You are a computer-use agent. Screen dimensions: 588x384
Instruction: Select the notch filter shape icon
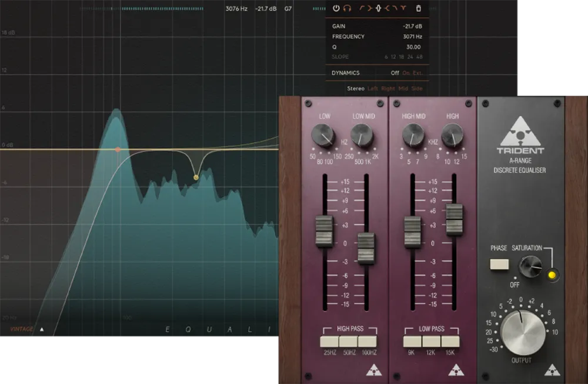pyautogui.click(x=403, y=8)
